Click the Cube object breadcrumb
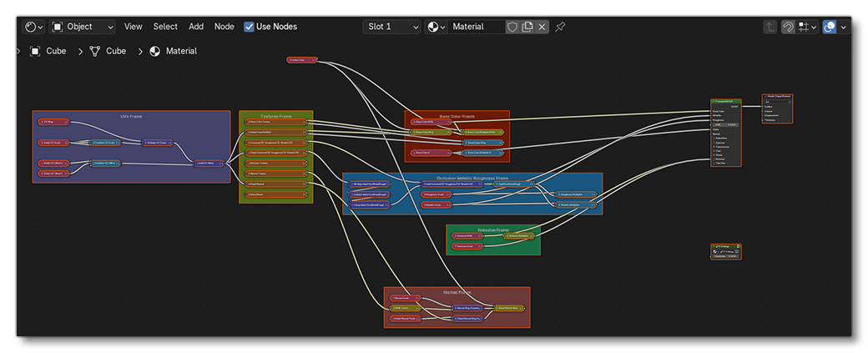 tap(56, 51)
